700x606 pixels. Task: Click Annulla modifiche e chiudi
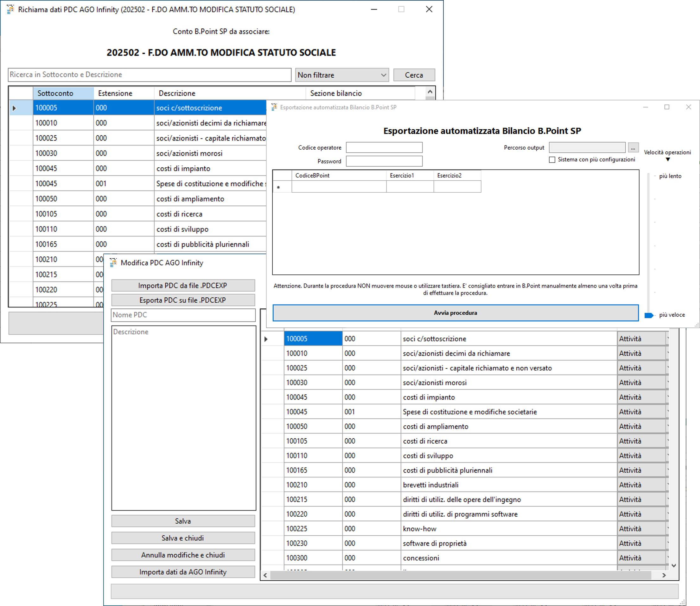click(183, 555)
